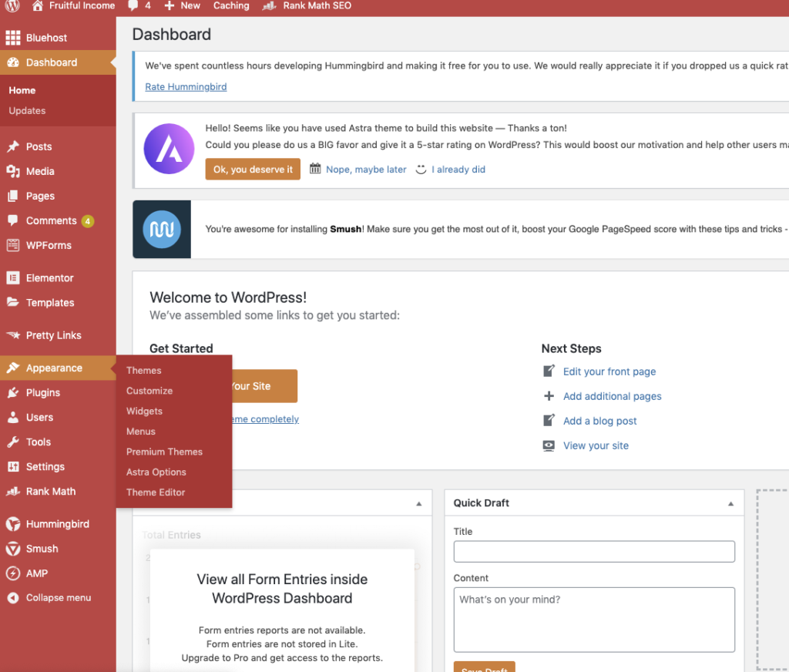Click the WPForms icon in sidebar
Viewport: 789px width, 672px height.
pos(13,245)
